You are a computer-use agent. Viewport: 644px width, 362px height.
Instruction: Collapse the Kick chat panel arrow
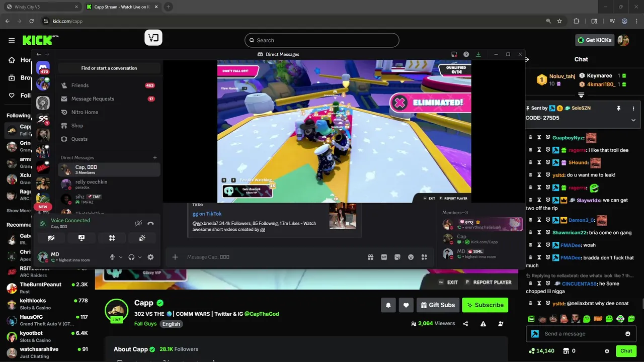[528, 59]
